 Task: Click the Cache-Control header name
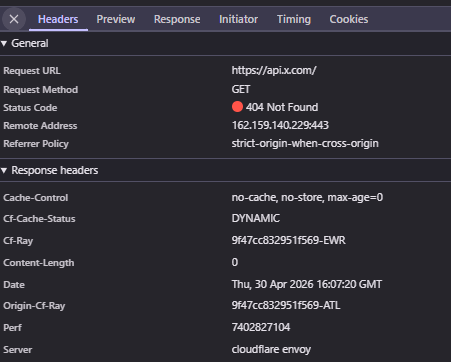36,198
